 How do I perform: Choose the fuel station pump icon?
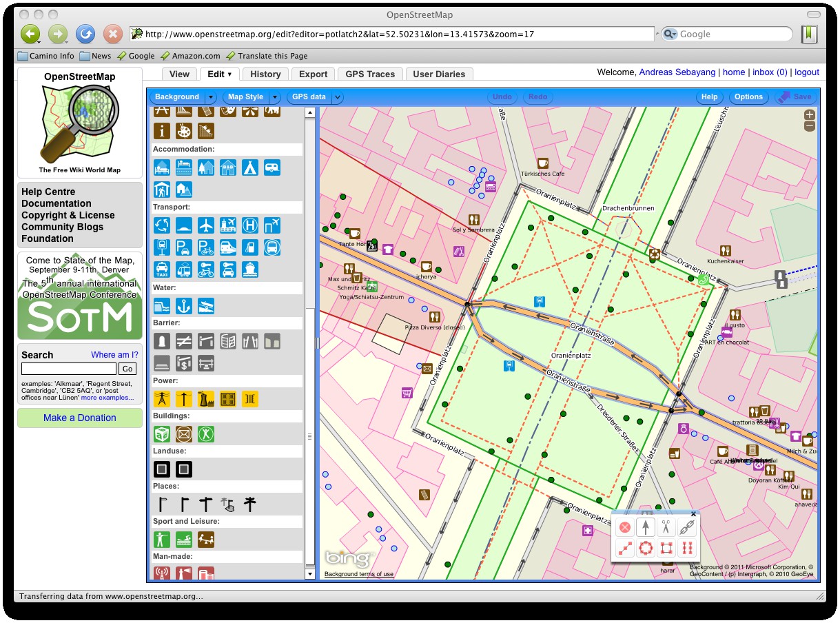(249, 247)
